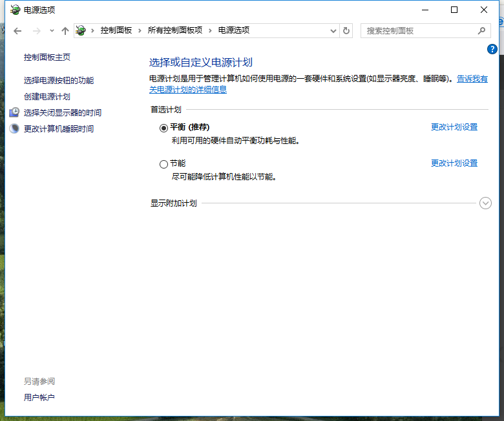Select the 平衡 (推荐) power plan
The image size is (504, 421).
(163, 128)
